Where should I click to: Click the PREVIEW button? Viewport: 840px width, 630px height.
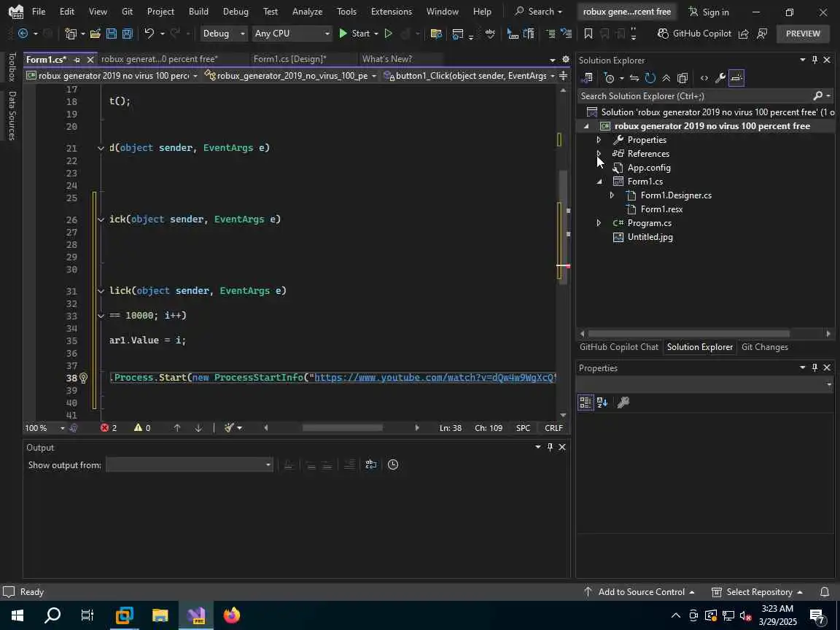(x=803, y=34)
